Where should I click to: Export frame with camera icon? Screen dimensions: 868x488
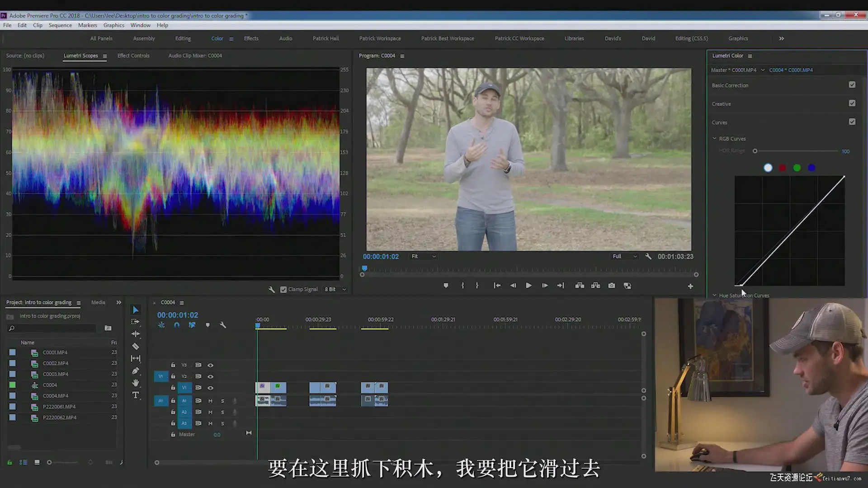tap(612, 286)
